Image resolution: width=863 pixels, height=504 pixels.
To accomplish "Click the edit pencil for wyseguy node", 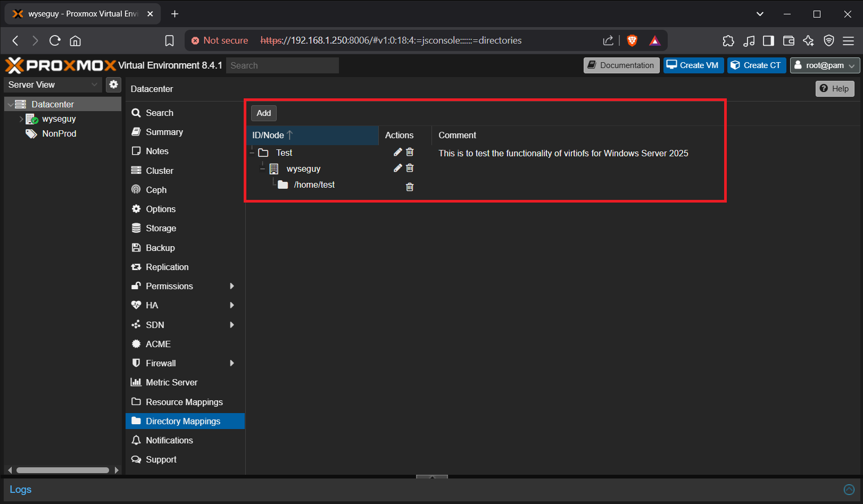I will tap(397, 168).
